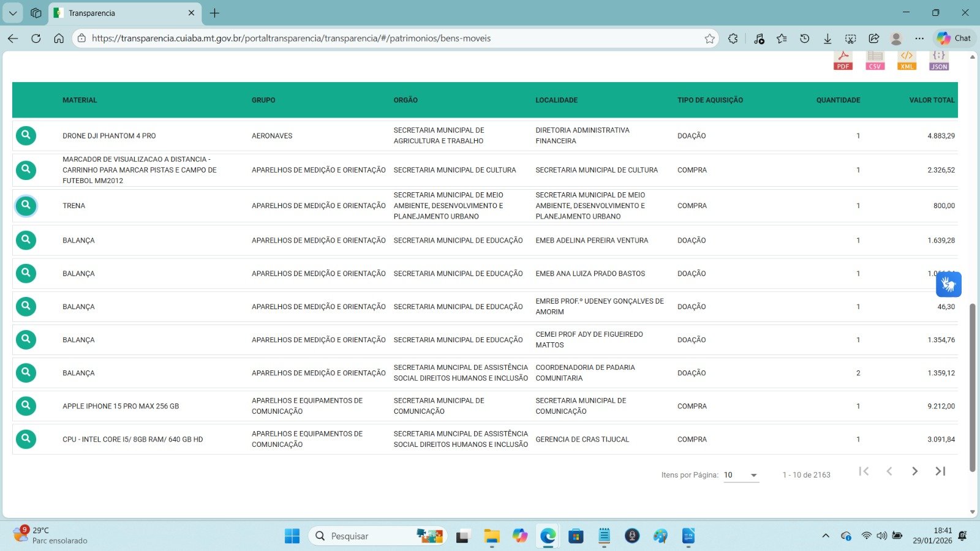
Task: Click the taskbar Pesquisar search box
Action: pos(377,536)
